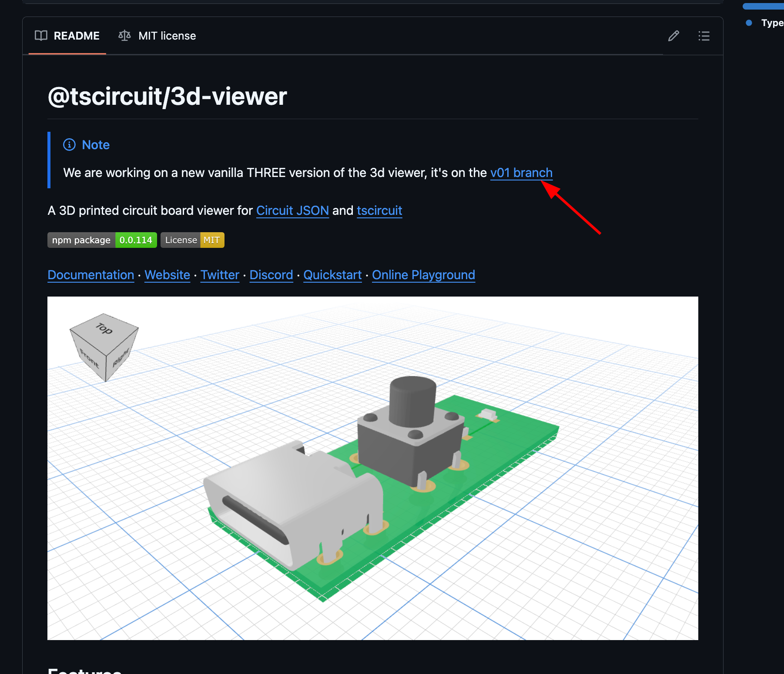The height and width of the screenshot is (674, 784).
Task: Open the Online Playground link
Action: coord(424,275)
